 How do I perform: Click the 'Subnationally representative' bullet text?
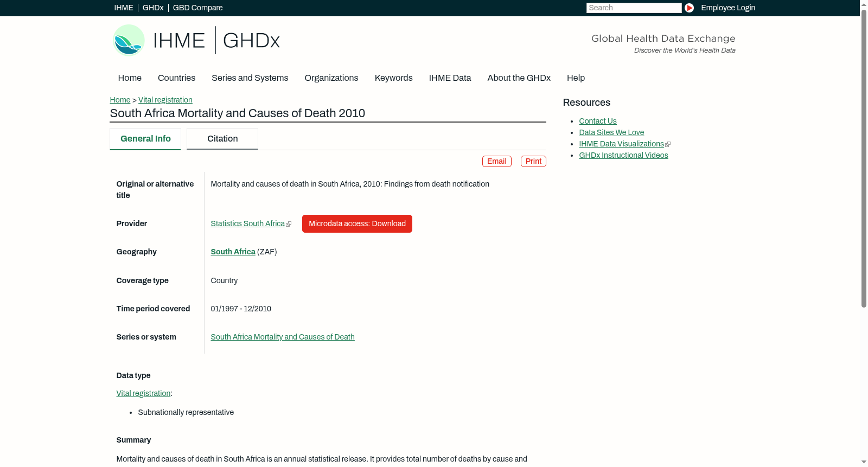[186, 412]
